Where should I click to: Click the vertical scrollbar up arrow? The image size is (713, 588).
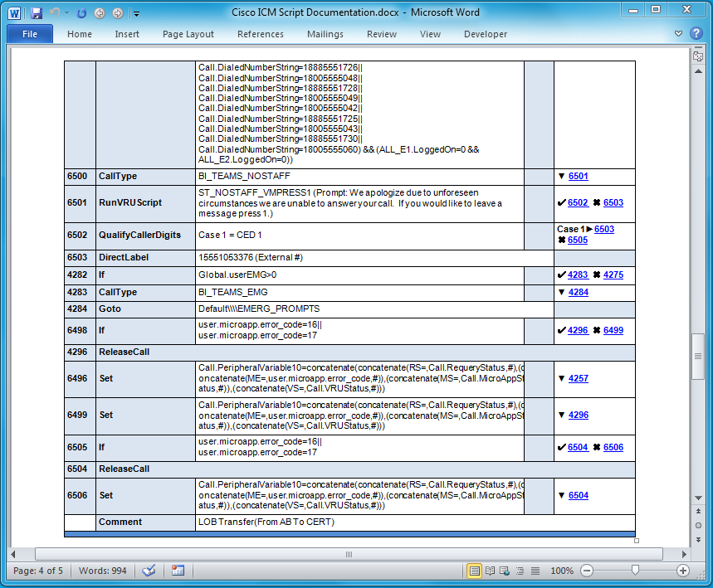coord(698,71)
